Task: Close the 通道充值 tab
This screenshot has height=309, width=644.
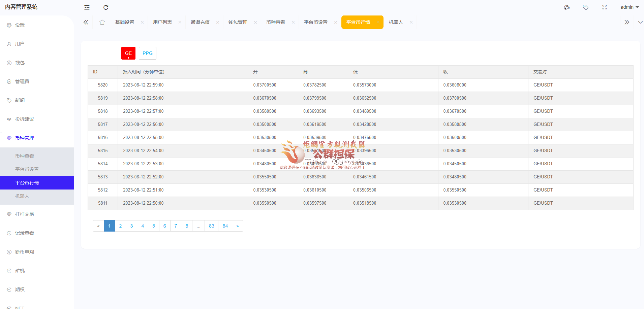Action: (x=218, y=23)
